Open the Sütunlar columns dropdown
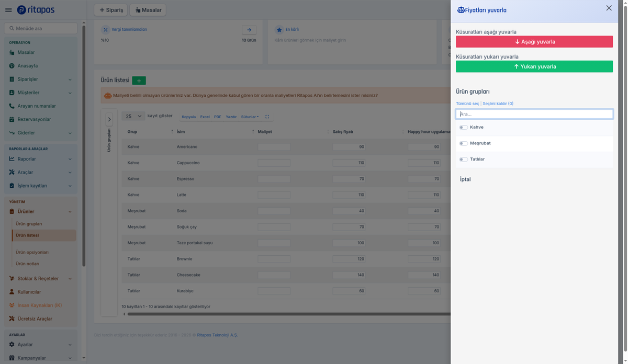Image resolution: width=628 pixels, height=364 pixels. (250, 117)
